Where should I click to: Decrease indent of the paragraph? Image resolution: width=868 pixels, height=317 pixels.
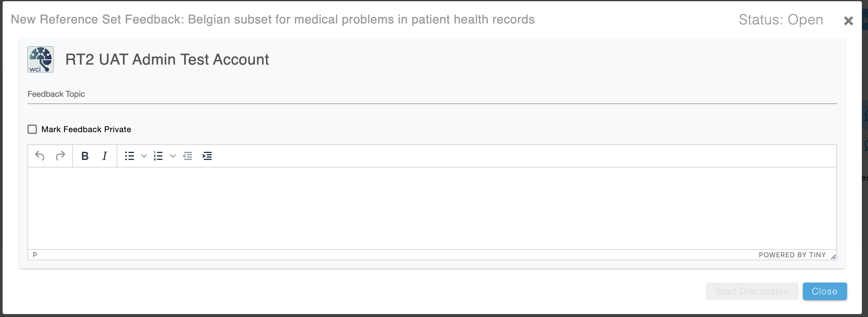coord(188,156)
